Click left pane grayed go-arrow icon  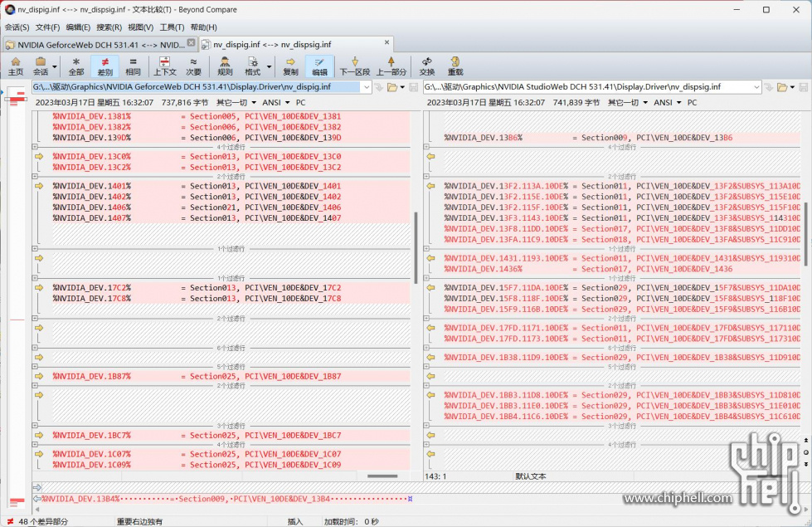(x=378, y=87)
